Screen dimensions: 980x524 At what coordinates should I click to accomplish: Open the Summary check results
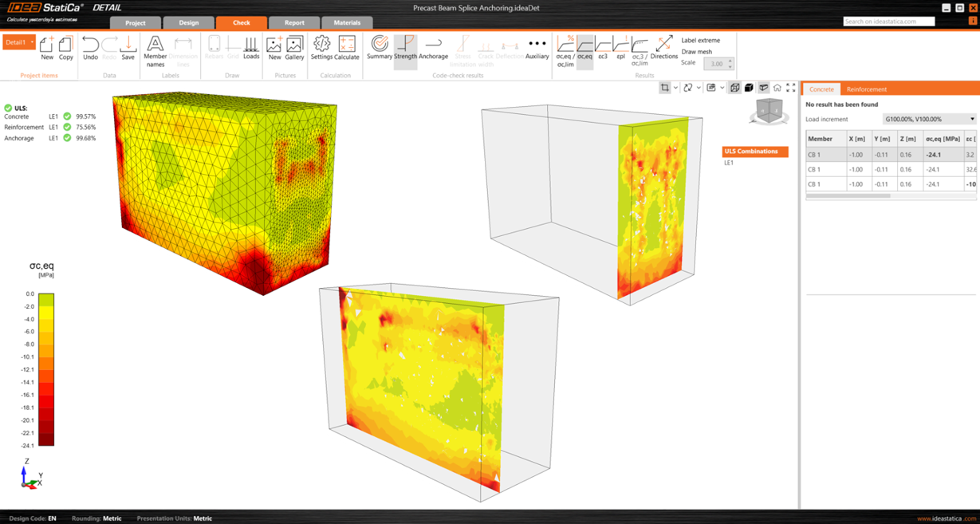[x=380, y=47]
